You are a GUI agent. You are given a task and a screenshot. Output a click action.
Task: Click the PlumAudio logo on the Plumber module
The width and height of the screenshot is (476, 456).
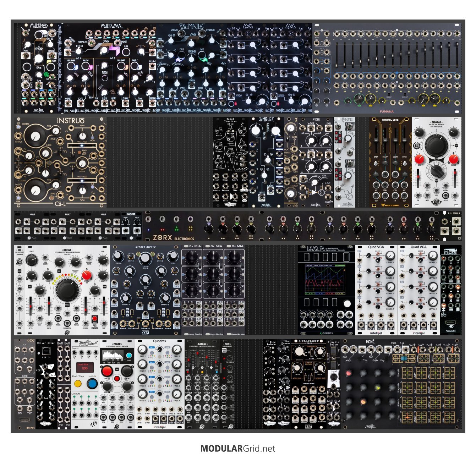(x=451, y=331)
